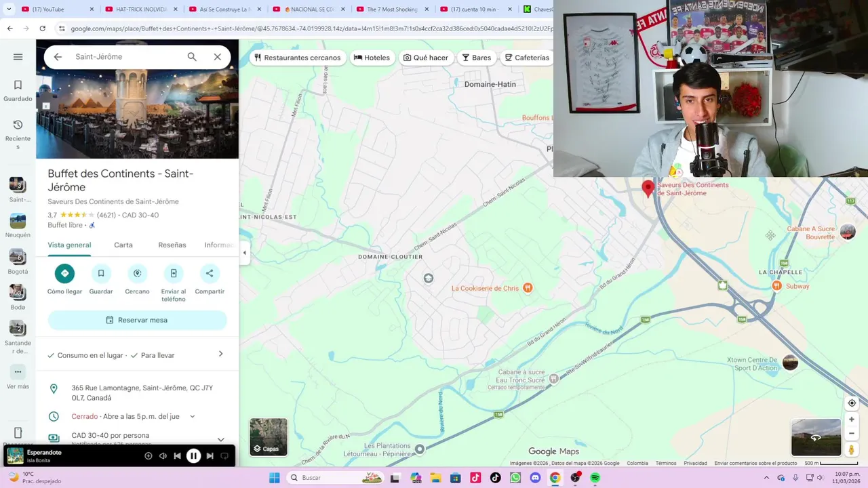This screenshot has width=868, height=488.
Task: Open the Google Maps hamburger menu
Action: [x=18, y=57]
